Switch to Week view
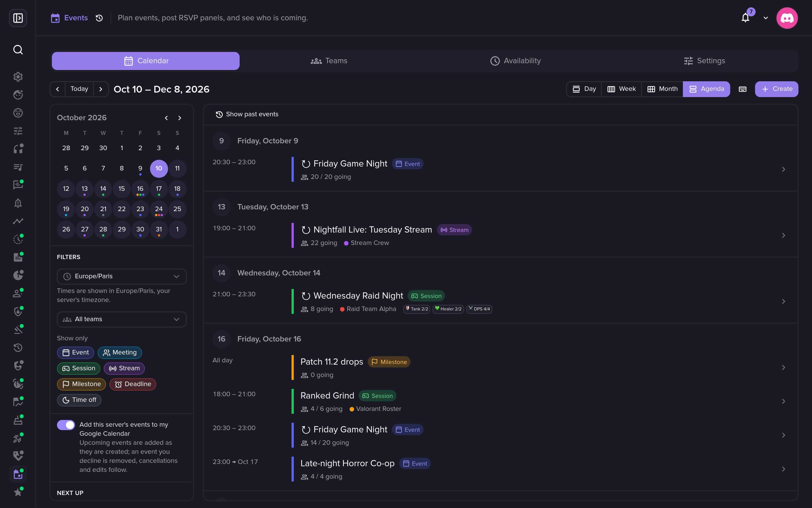The height and width of the screenshot is (508, 812). point(621,89)
